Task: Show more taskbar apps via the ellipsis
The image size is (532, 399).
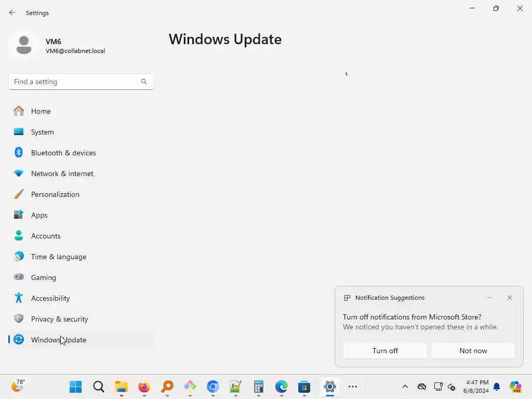Action: 353,387
